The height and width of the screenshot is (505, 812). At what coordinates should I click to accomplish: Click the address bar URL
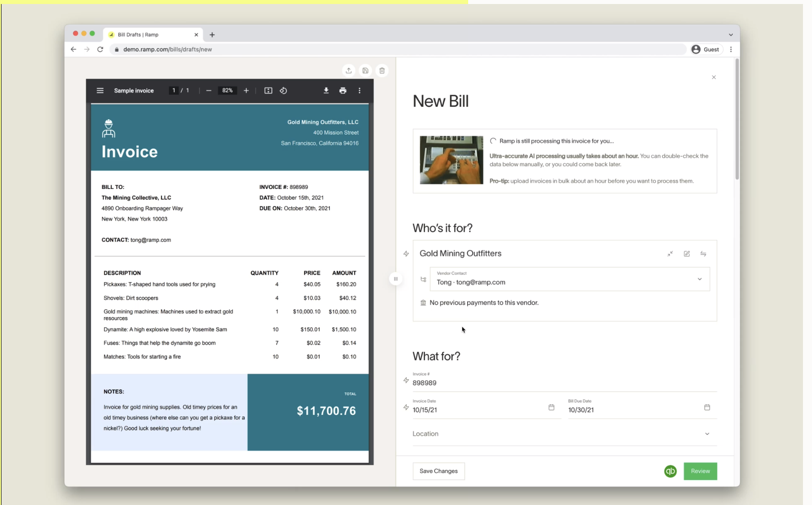tap(167, 49)
